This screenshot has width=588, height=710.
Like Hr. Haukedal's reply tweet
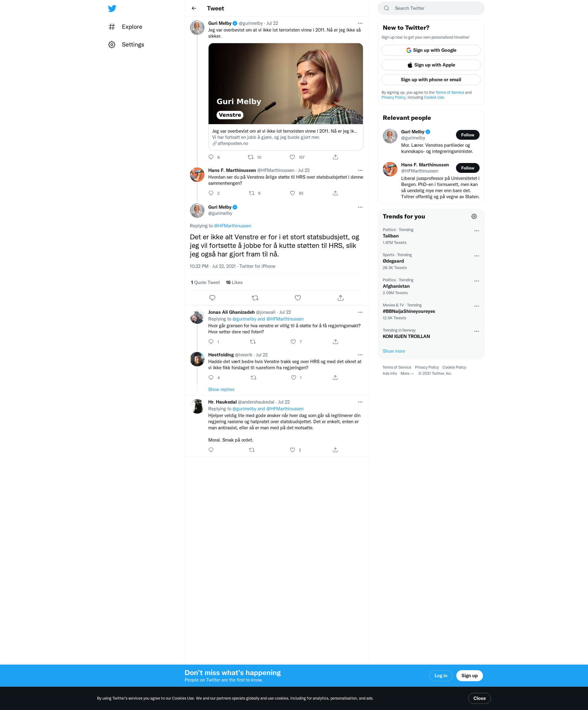(x=293, y=450)
